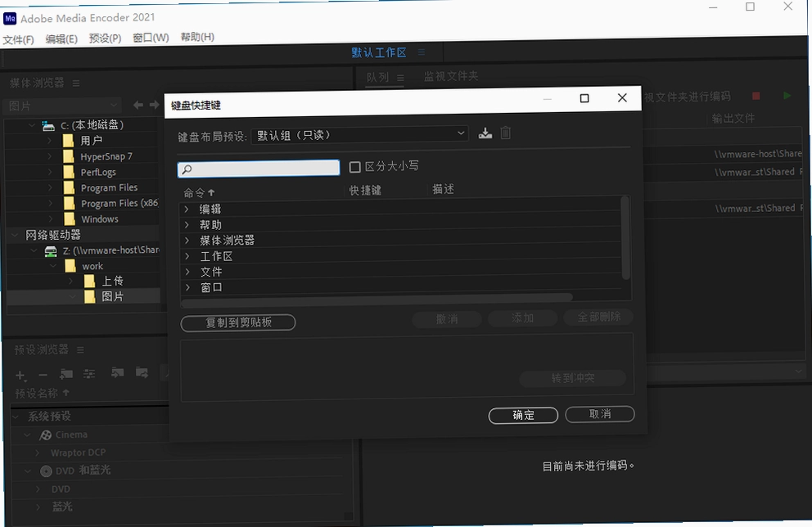Viewport: 812px width, 527px height.
Task: Click the C: local disk drive icon
Action: 48,126
